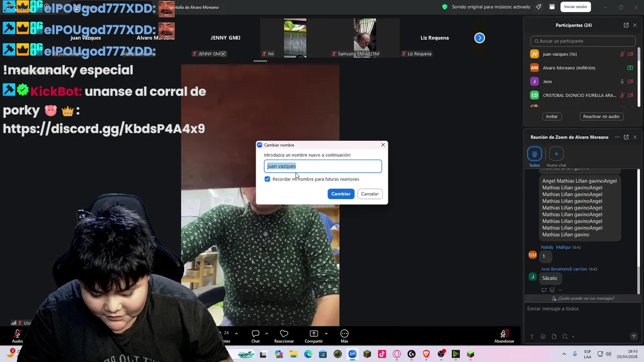644x362 pixels.
Task: Add emoji reaction to Sácalo message
Action: click(x=552, y=290)
